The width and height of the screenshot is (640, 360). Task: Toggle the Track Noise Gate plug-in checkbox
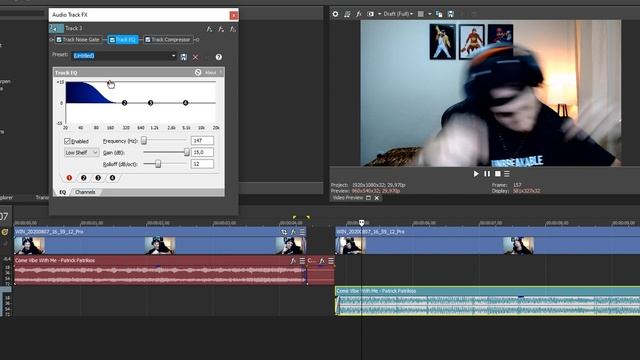[x=59, y=40]
